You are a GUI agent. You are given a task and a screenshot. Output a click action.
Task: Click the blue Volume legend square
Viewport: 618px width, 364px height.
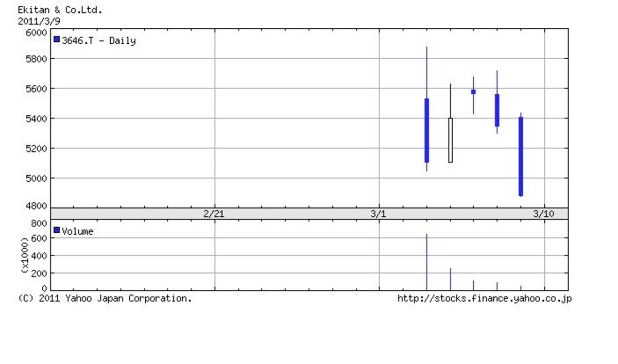pyautogui.click(x=57, y=230)
